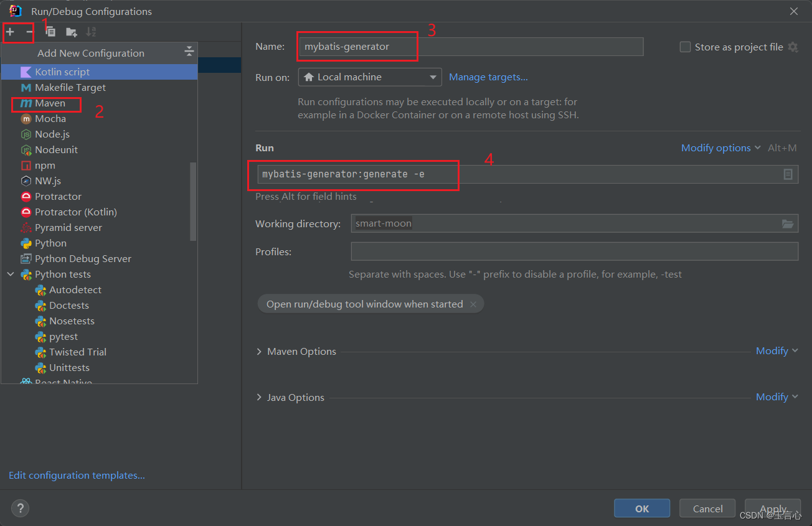812x526 pixels.
Task: Enable the Store as project file checkbox
Action: pos(685,47)
